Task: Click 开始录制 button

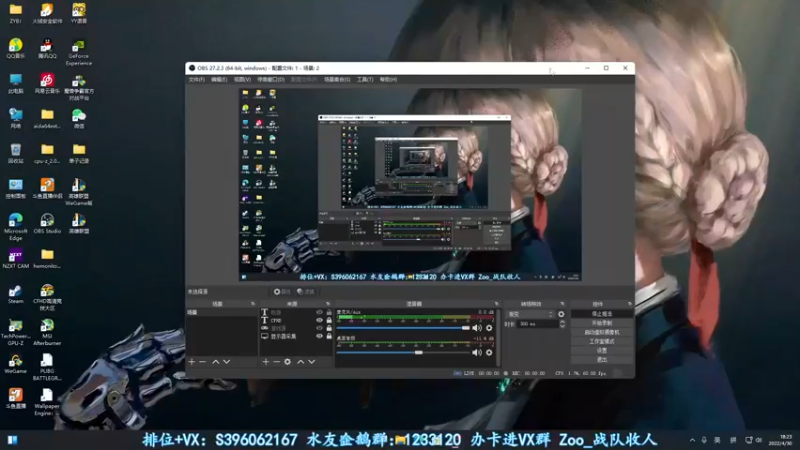Action: point(602,323)
